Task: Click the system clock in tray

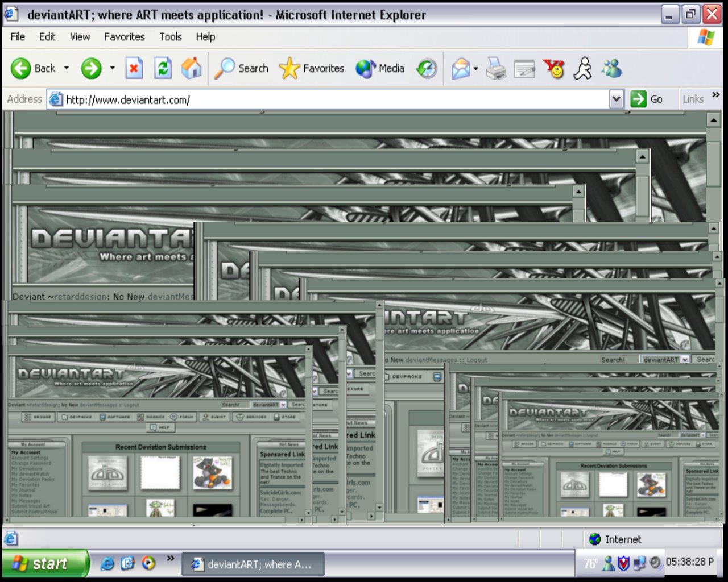Action: tap(689, 562)
